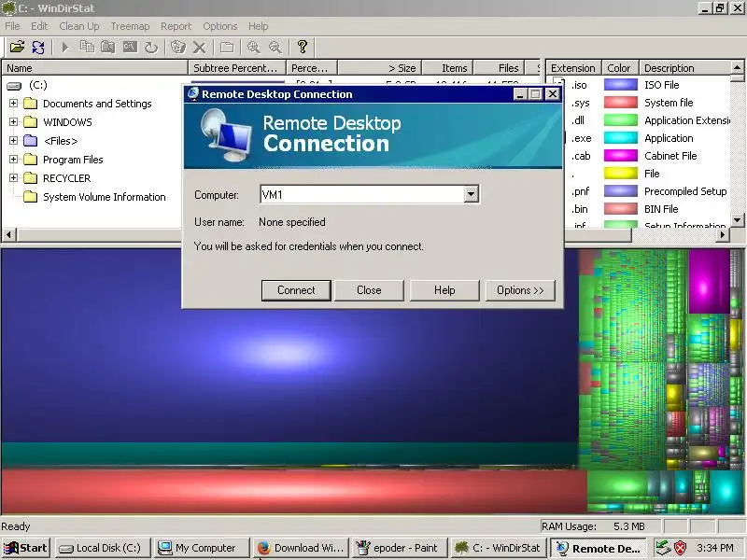Switch to C: - WinDirStat taskbar button
The height and width of the screenshot is (560, 747).
point(500,548)
